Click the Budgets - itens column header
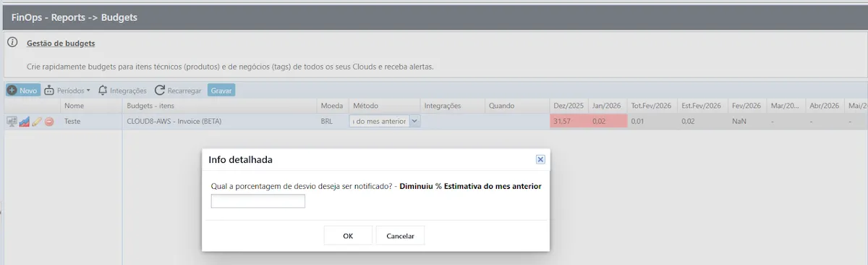868x265 pixels. 220,106
